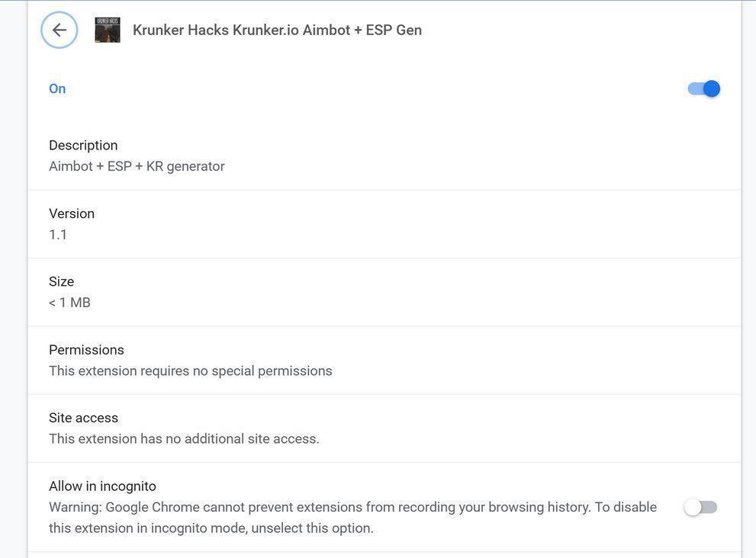The image size is (756, 558).
Task: Click 'This extension requires no special permissions'
Action: 191,371
